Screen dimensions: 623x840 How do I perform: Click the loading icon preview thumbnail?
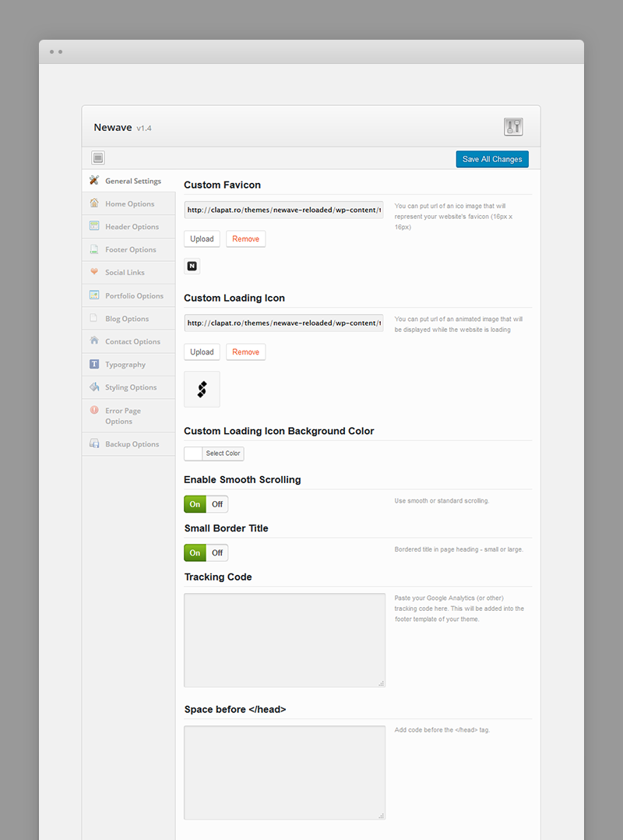pyautogui.click(x=202, y=390)
